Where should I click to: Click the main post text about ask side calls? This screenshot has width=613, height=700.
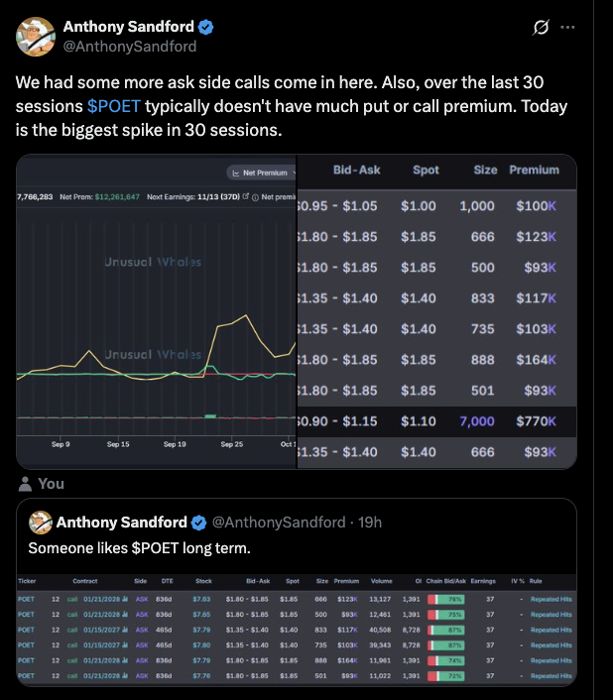point(288,106)
